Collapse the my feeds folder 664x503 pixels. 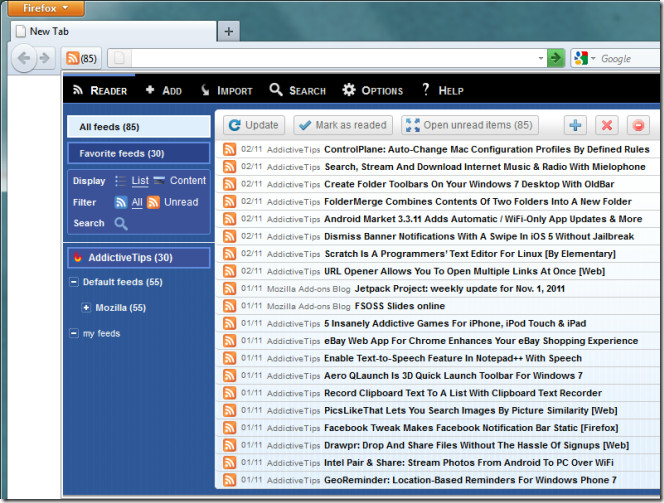click(74, 334)
